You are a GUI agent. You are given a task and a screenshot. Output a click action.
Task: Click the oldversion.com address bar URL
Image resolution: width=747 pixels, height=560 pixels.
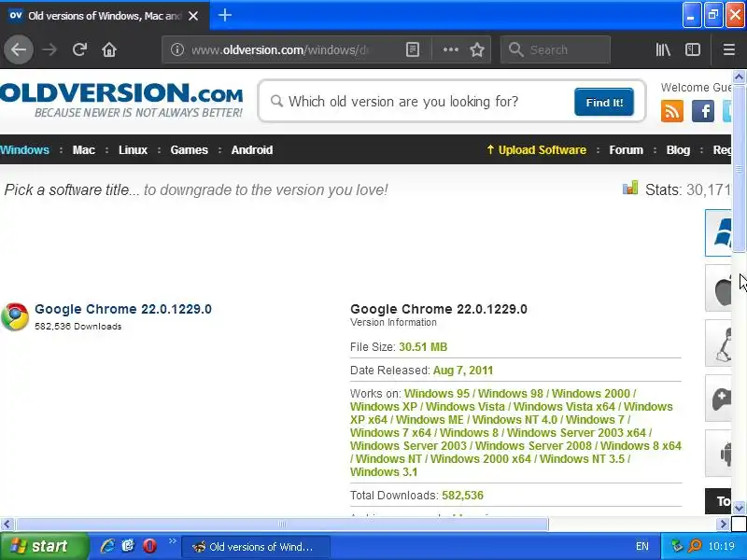[280, 49]
